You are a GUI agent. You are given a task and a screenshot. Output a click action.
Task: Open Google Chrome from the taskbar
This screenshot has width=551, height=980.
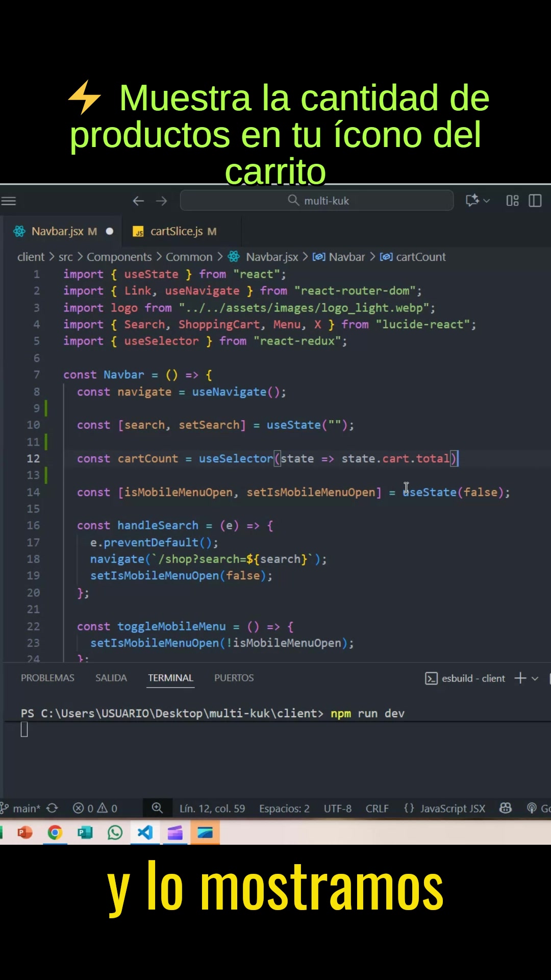point(55,832)
